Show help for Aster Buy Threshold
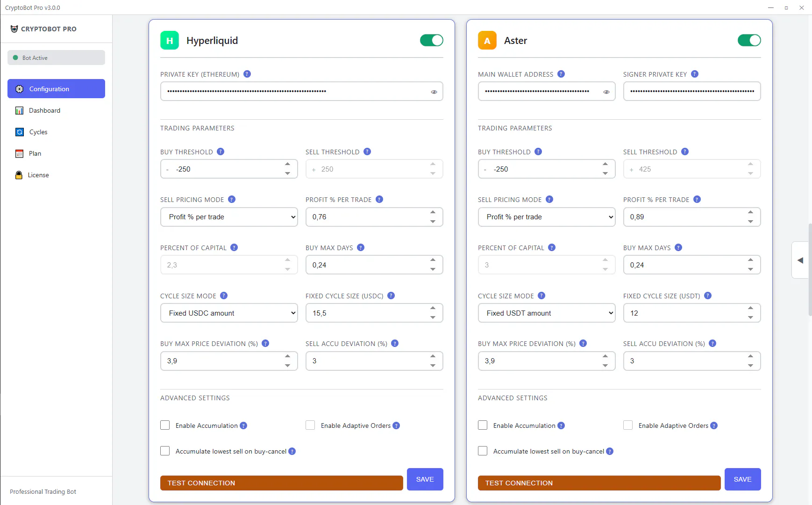Viewport: 812px width, 505px height. coord(538,151)
